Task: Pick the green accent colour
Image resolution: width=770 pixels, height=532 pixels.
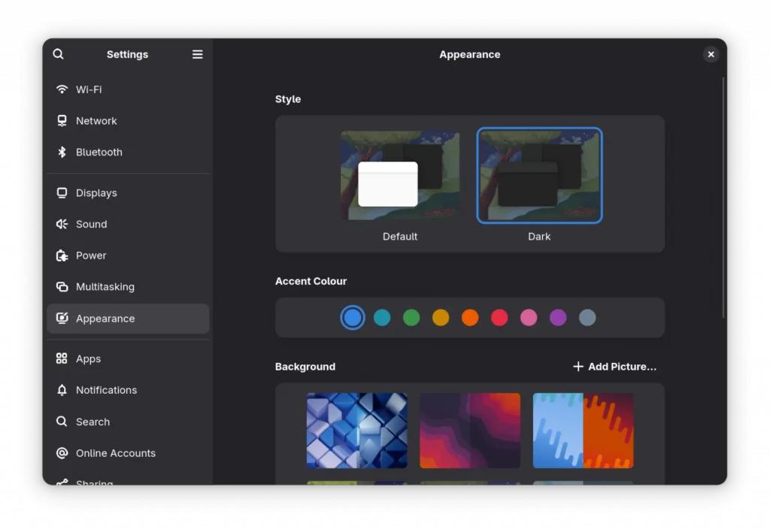Action: tap(411, 318)
